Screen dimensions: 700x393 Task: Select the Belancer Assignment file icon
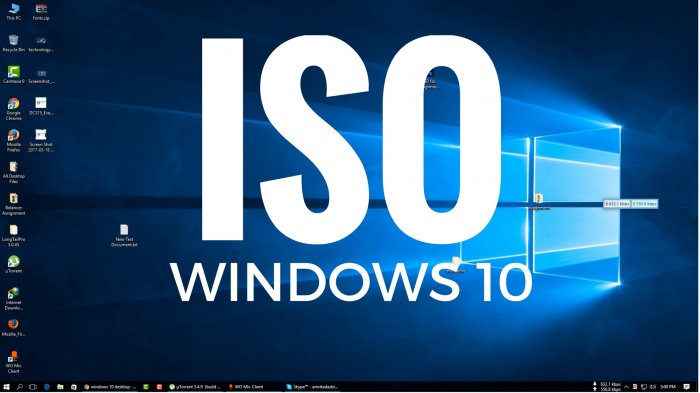[x=13, y=204]
